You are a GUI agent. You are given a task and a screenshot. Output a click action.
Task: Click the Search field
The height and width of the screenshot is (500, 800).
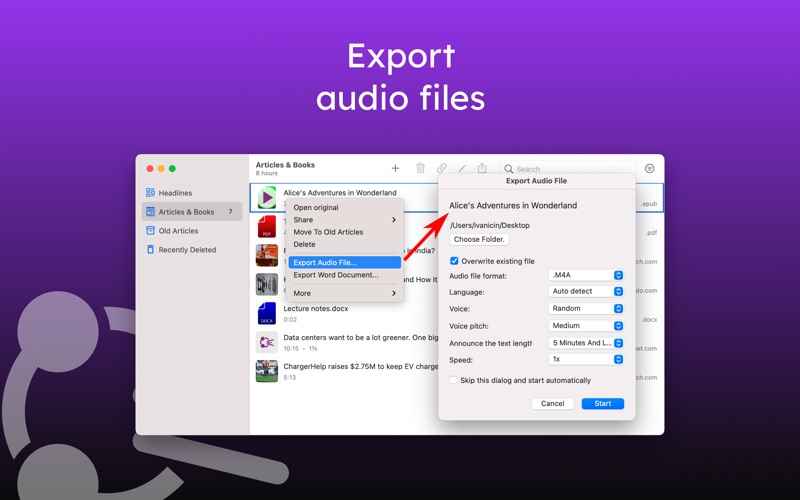click(x=568, y=168)
